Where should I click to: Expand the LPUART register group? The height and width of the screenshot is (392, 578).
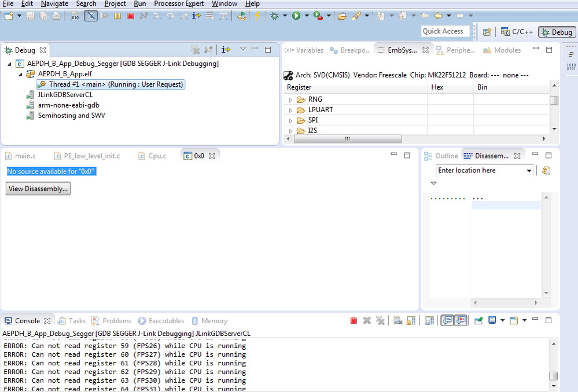pyautogui.click(x=290, y=110)
